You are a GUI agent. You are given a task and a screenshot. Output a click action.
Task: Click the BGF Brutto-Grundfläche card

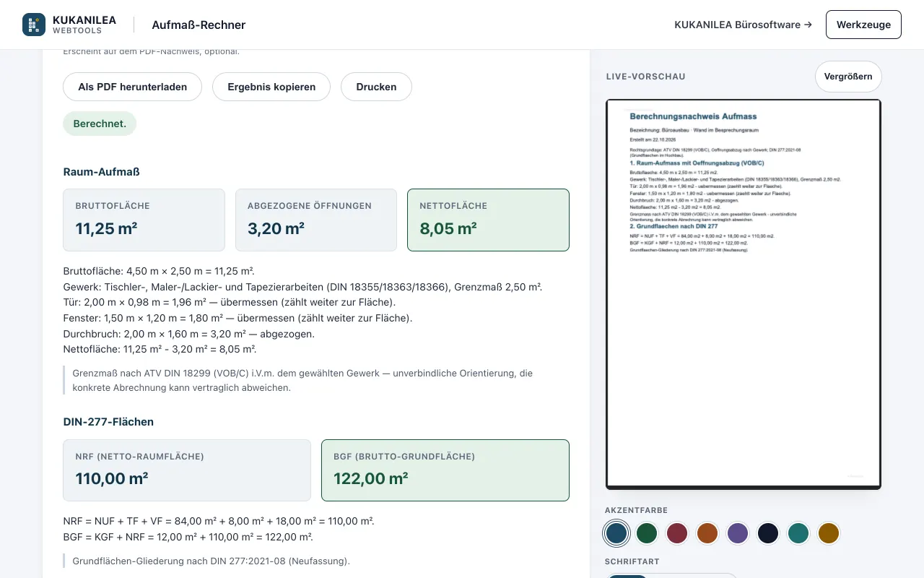(x=445, y=470)
